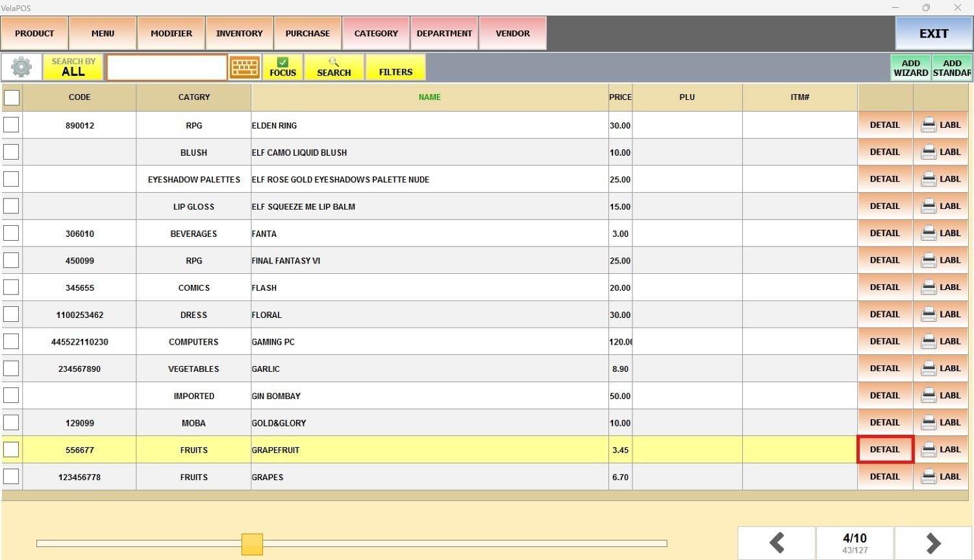Print label for FINAL FANTASY VI
The image size is (974, 560).
pos(941,260)
